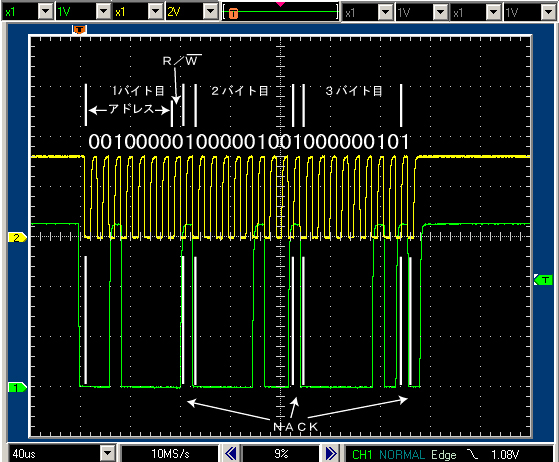
Task: Click the orange T trigger marker above the plot
Action: (79, 30)
